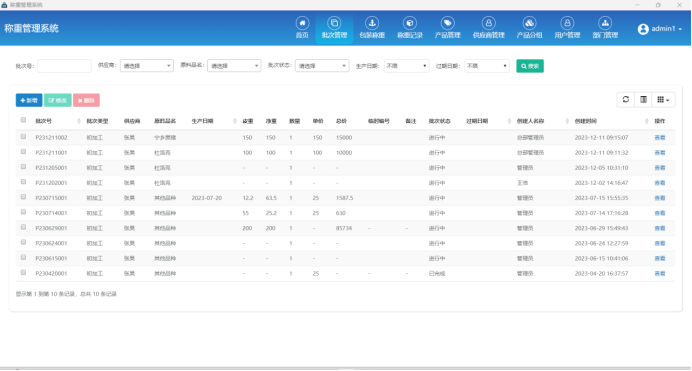Check the row P231202001 checkbox
Screen dimensions: 692x371
[23, 182]
